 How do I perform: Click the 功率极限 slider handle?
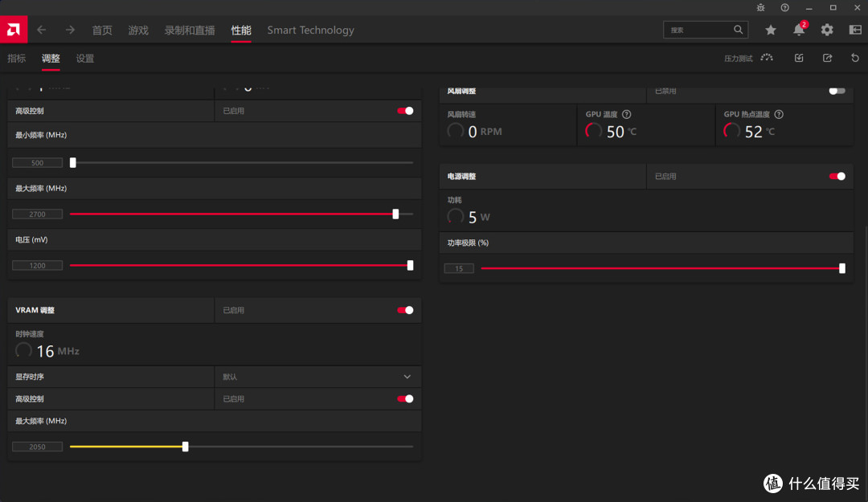[x=842, y=268]
